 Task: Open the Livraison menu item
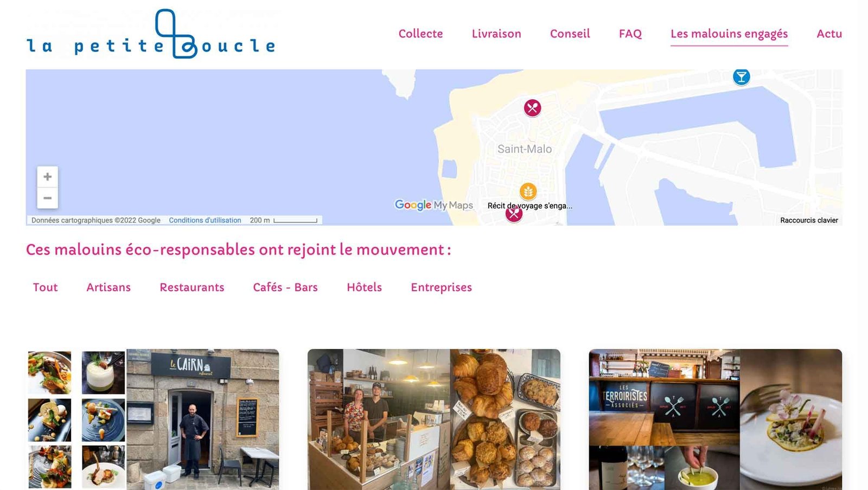pyautogui.click(x=496, y=34)
